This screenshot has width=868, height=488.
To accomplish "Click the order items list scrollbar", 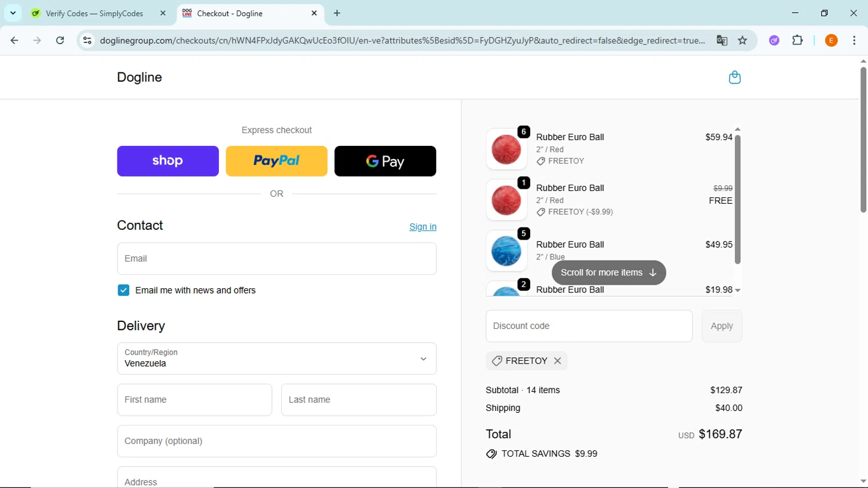I will (737, 200).
